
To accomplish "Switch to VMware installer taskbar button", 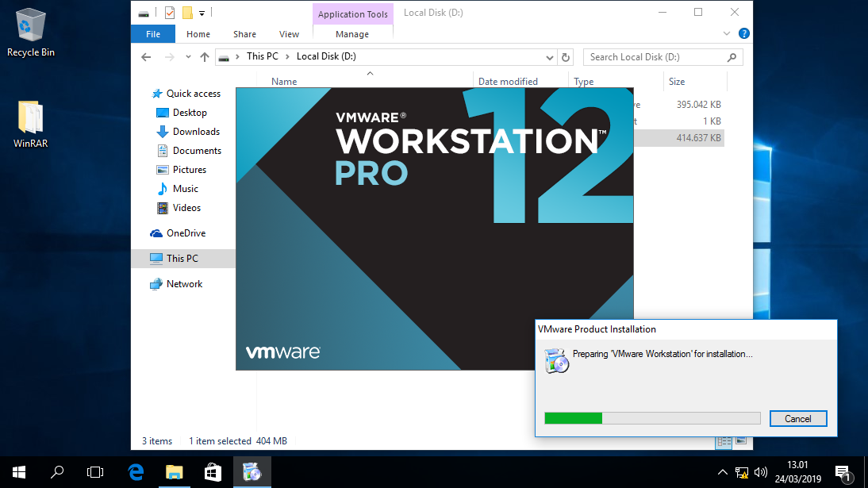I will point(252,472).
